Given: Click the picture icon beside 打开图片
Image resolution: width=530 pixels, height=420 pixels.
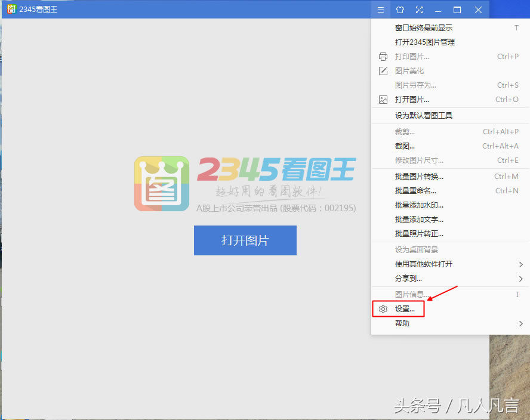Looking at the screenshot, I should pyautogui.click(x=383, y=100).
